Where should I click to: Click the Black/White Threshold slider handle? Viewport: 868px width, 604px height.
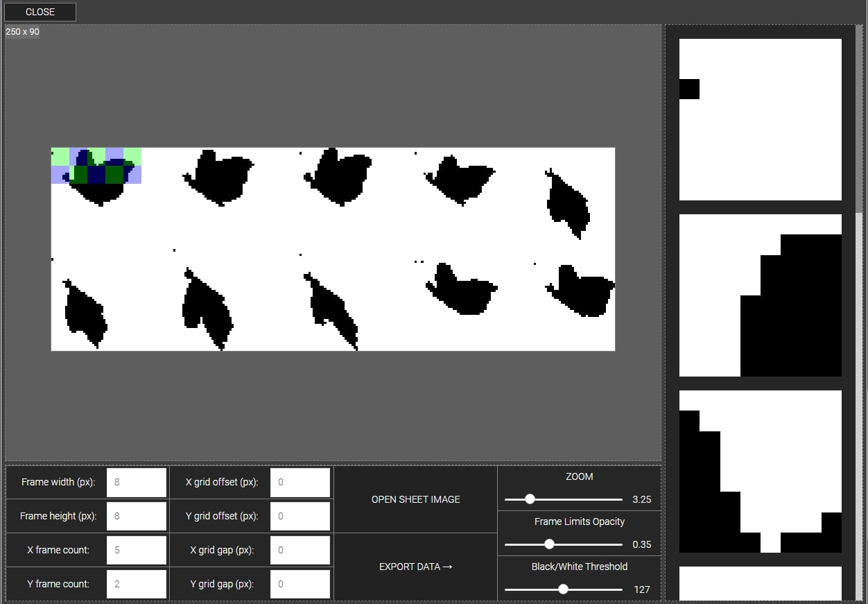pyautogui.click(x=563, y=589)
